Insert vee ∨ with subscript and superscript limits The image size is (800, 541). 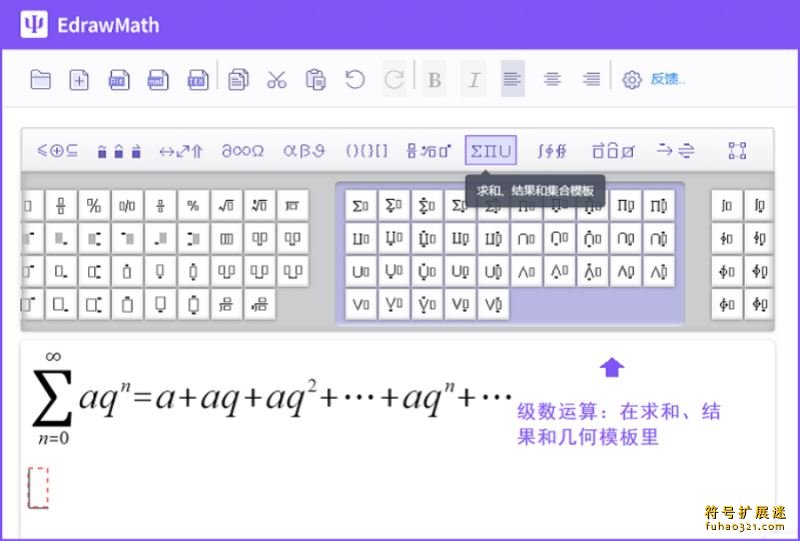493,305
